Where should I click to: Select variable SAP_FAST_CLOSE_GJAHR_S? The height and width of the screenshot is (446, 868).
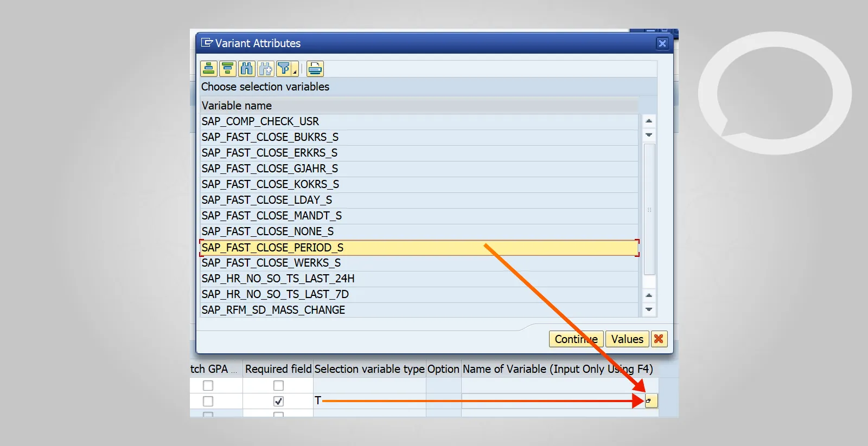tap(419, 169)
